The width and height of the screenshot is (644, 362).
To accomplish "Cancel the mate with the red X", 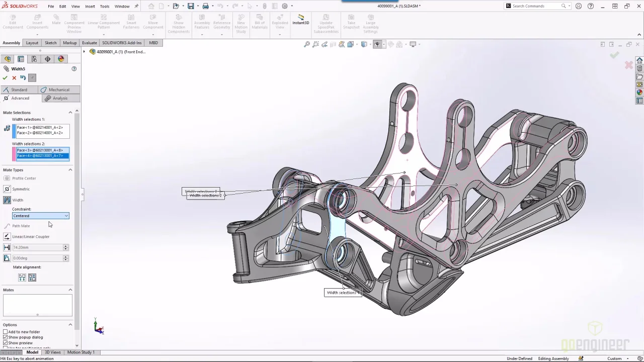I will [x=14, y=78].
